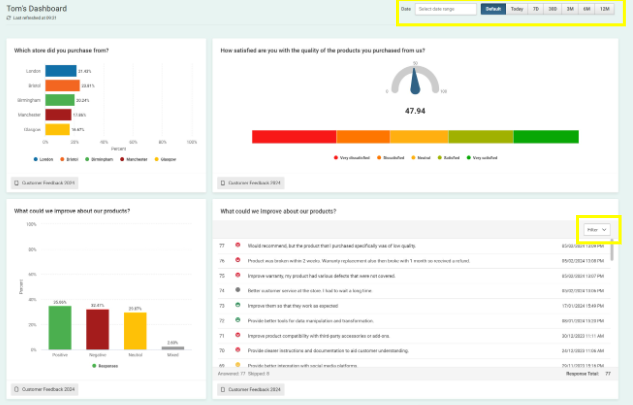Open Customer Feedback 2024 link under store chart
Screen dimensions: 633x405
[x=44, y=183]
